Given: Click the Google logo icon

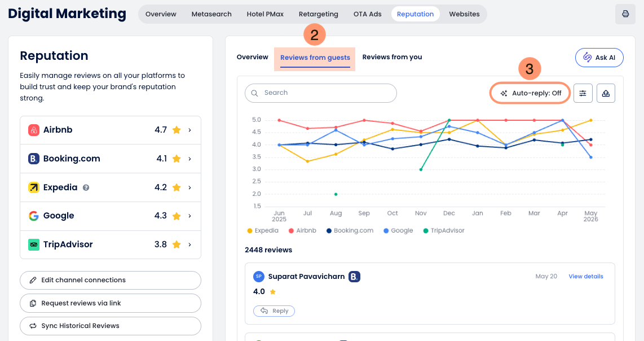Looking at the screenshot, I should click(x=34, y=216).
